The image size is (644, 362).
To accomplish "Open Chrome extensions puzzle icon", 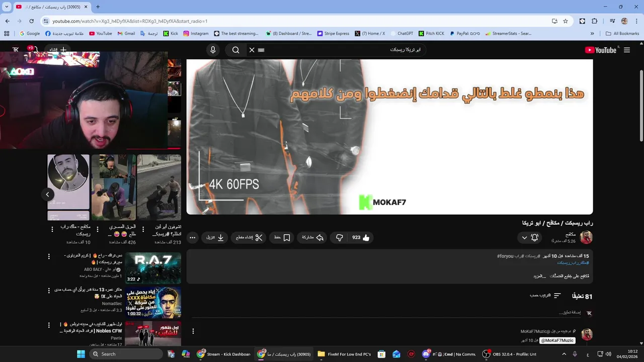I will coord(595,21).
